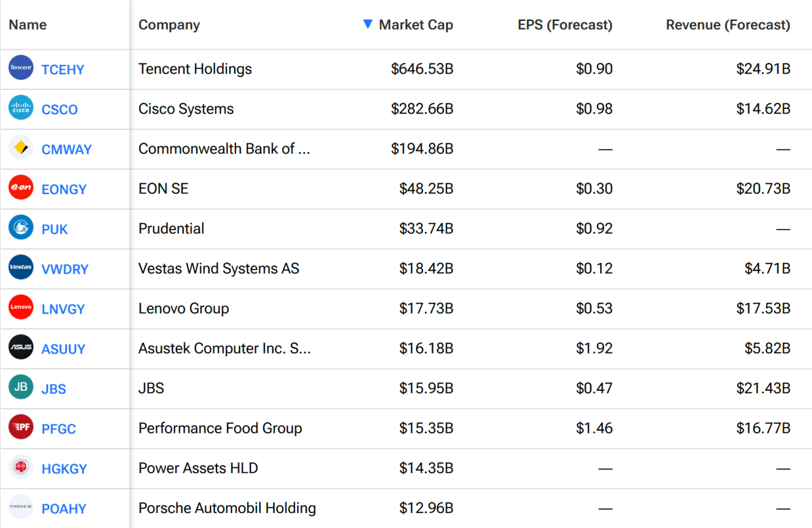
Task: Select the truncated Commonwealth Bank of ... name
Action: (x=225, y=149)
